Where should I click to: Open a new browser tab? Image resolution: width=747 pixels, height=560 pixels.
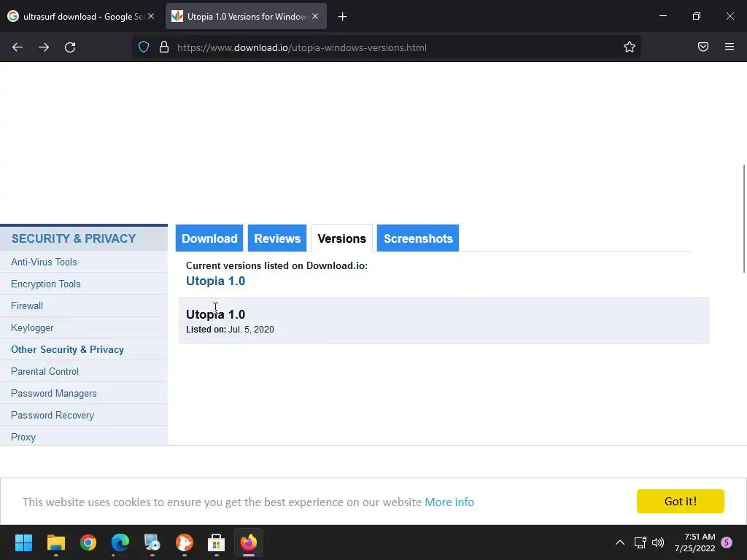coord(342,17)
